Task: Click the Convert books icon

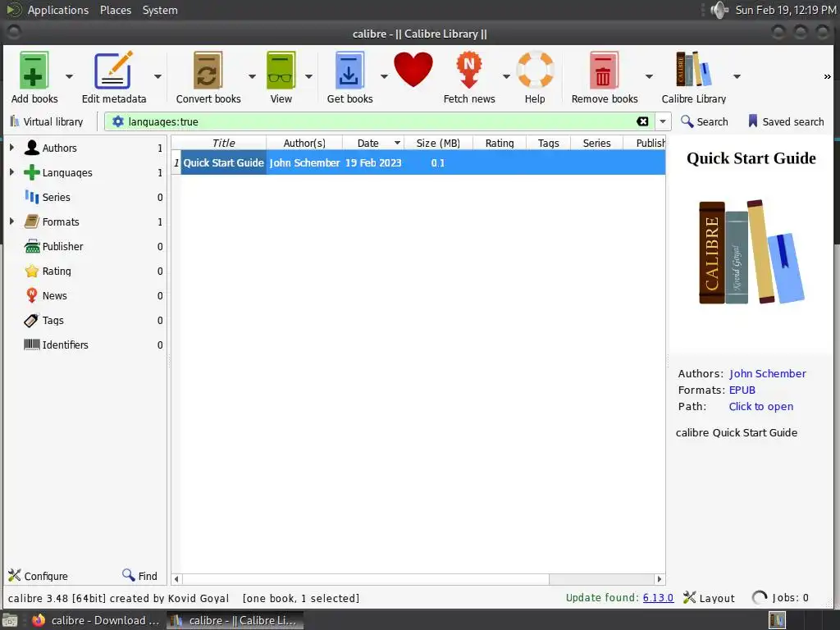Action: click(x=208, y=71)
